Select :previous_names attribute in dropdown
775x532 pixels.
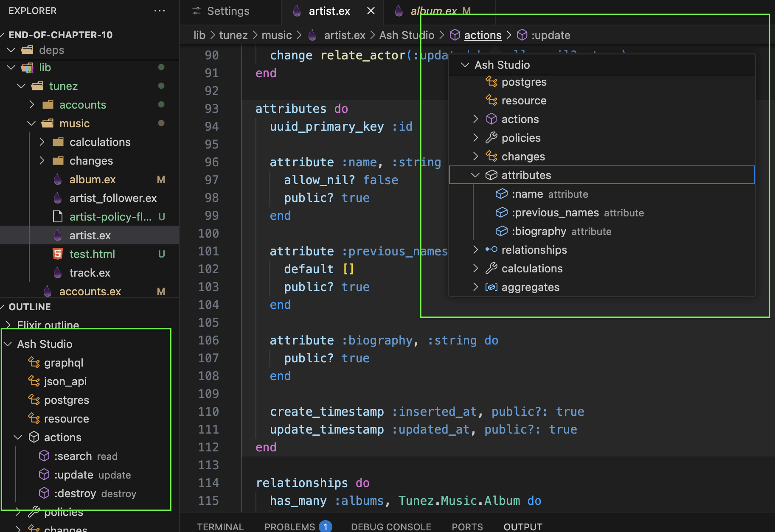point(555,213)
